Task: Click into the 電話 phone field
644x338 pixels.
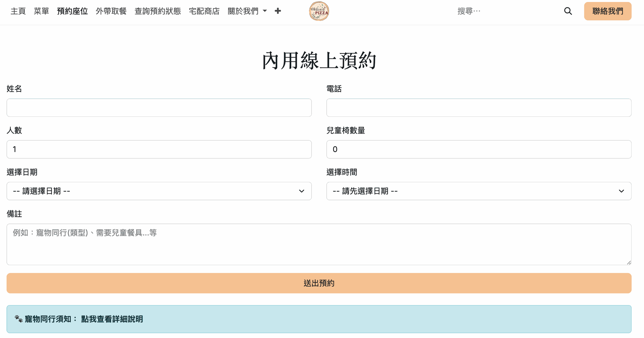Action: (x=479, y=108)
